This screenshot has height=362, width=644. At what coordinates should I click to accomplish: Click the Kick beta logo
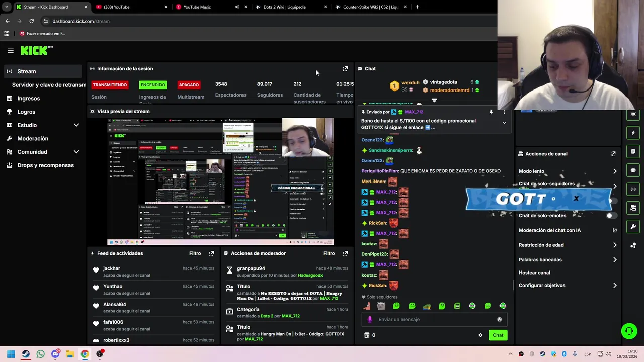pos(37,50)
